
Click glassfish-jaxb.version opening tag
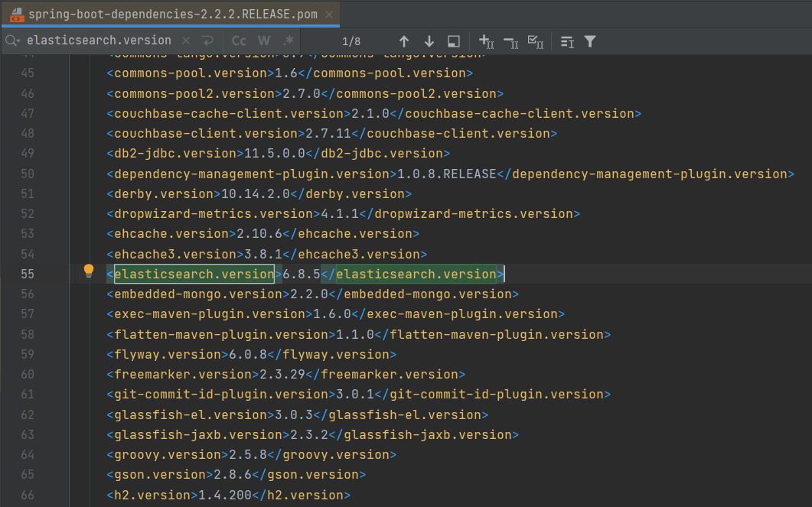tap(198, 434)
